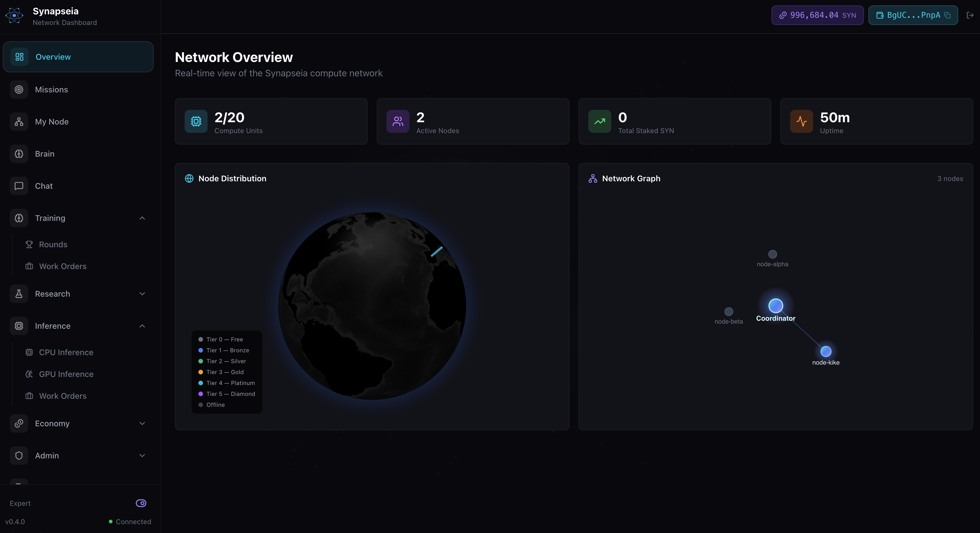
Task: Click the v0.4.0 version label
Action: pos(15,522)
